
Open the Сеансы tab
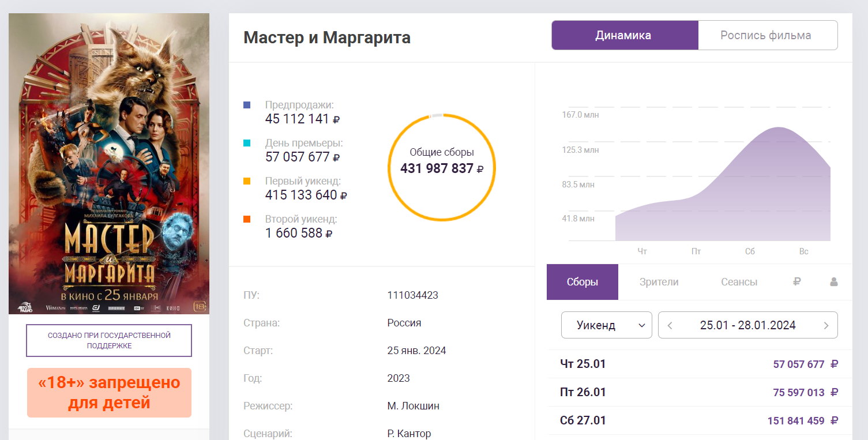pos(739,282)
